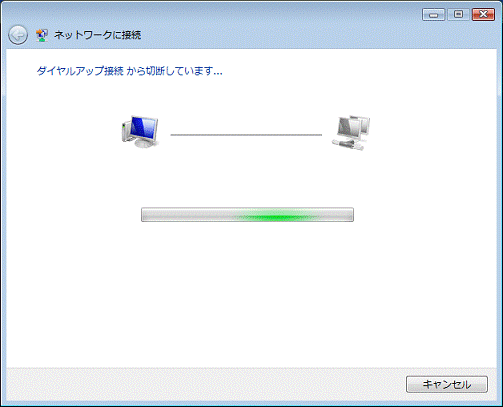Click the tower case of the local computer icon
Viewport: 503px width, 407px height.
click(x=126, y=132)
